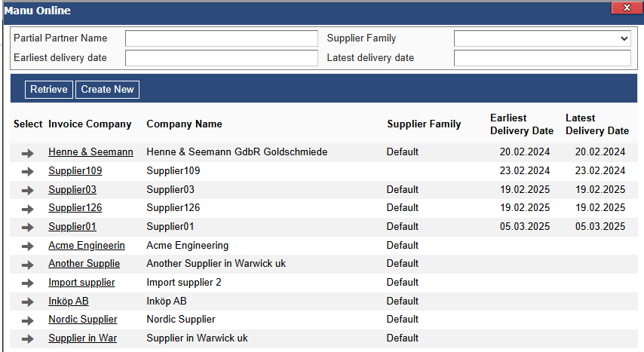
Task: Open the Supplier Family dropdown
Action: click(542, 38)
